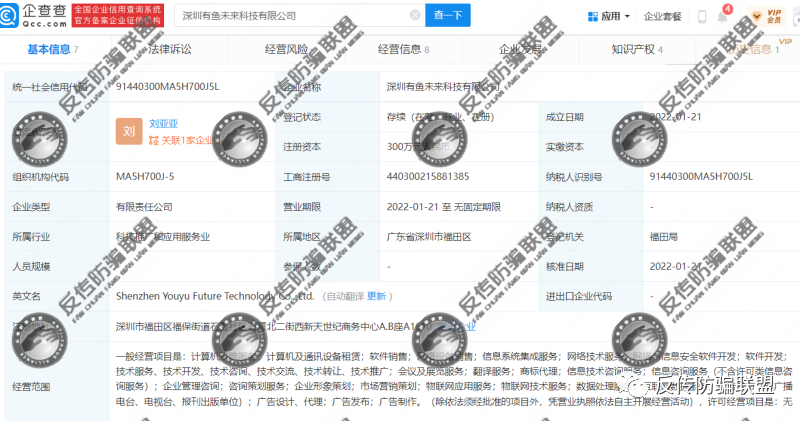Switch to the 法律诉讼 tab

tap(169, 49)
